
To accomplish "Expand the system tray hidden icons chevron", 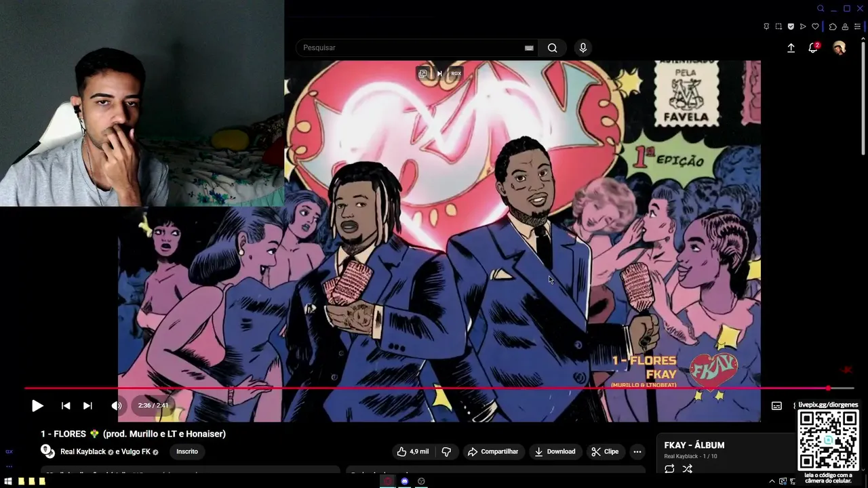I will (x=772, y=481).
